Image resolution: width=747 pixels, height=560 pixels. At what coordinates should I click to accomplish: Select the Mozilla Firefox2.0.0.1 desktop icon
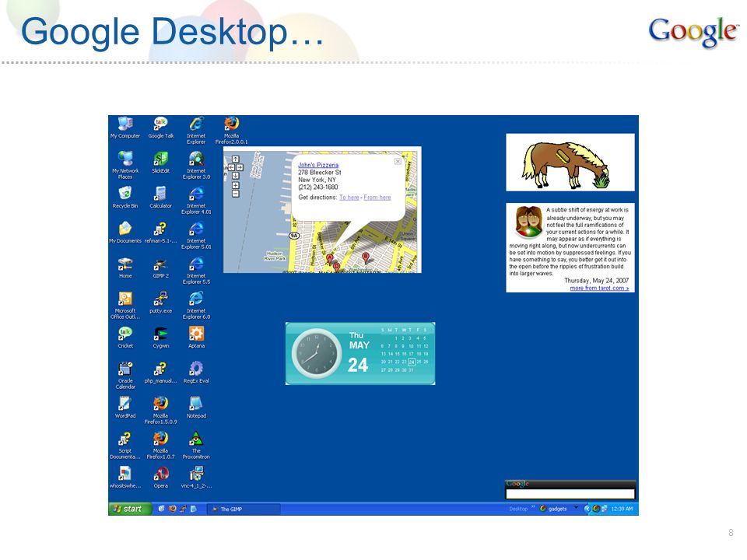[232, 130]
